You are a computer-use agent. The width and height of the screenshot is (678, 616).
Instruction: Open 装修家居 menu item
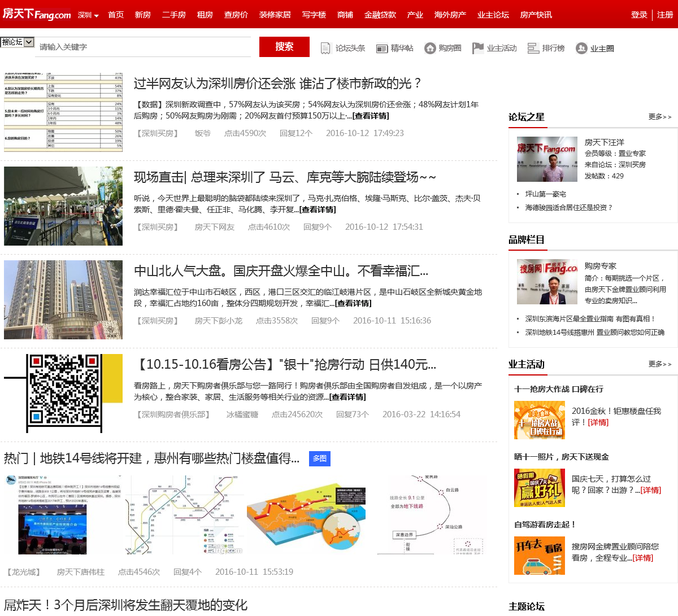pos(275,15)
